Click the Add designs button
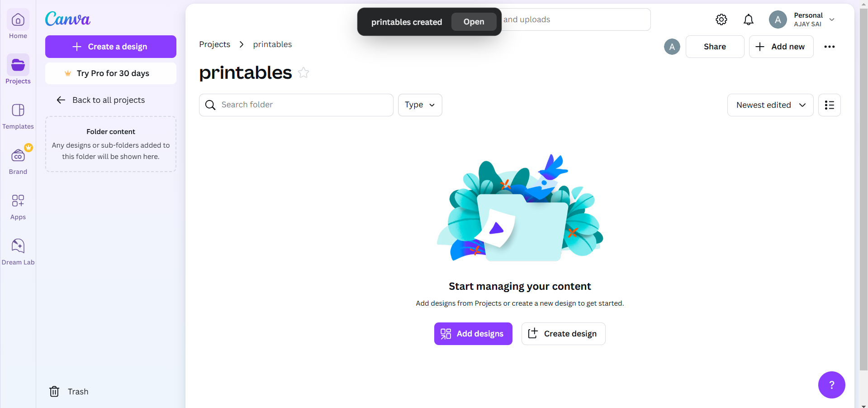The height and width of the screenshot is (408, 868). coord(473,334)
